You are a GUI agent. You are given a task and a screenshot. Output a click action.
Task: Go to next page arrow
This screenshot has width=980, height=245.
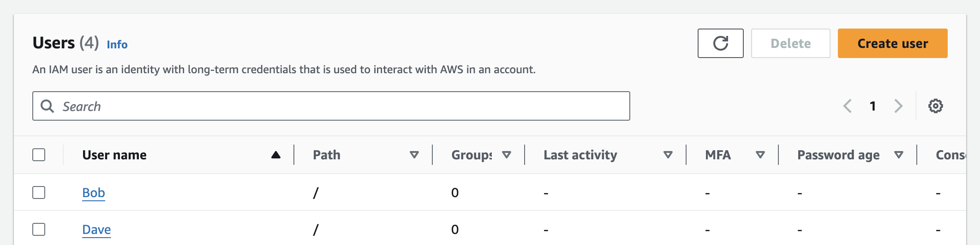[x=898, y=106]
